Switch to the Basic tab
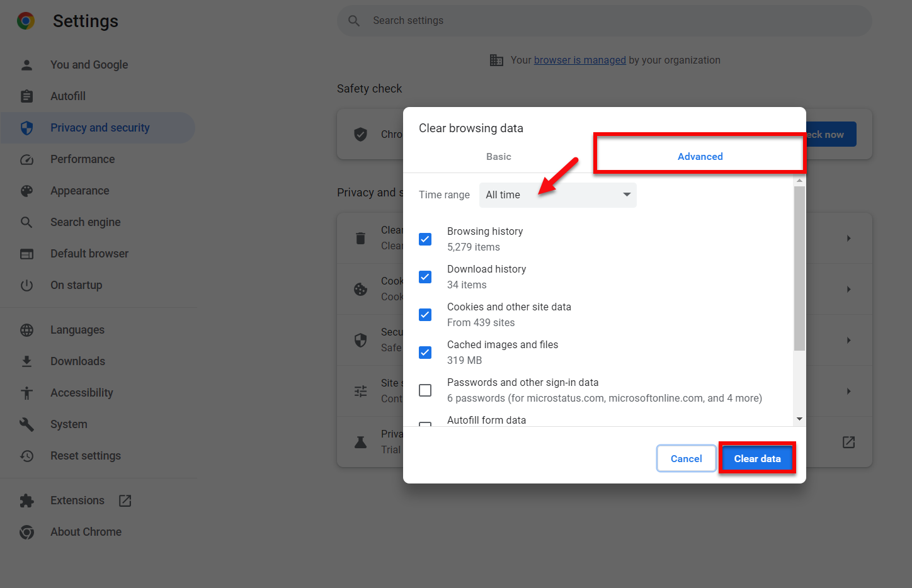Image resolution: width=912 pixels, height=588 pixels. (x=498, y=157)
